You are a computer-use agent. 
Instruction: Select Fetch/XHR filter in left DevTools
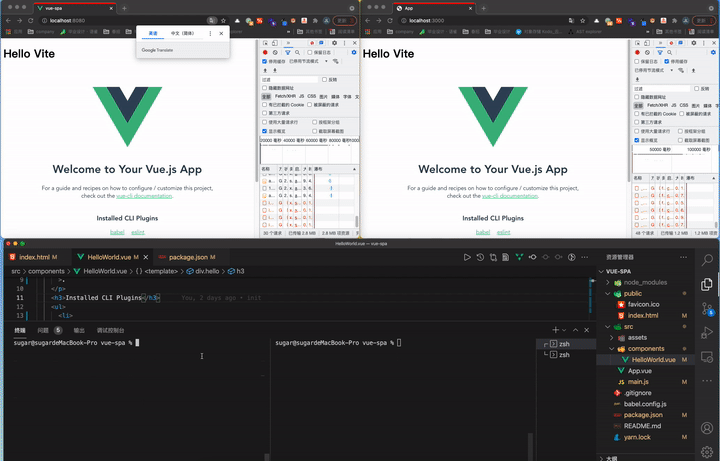click(x=285, y=96)
